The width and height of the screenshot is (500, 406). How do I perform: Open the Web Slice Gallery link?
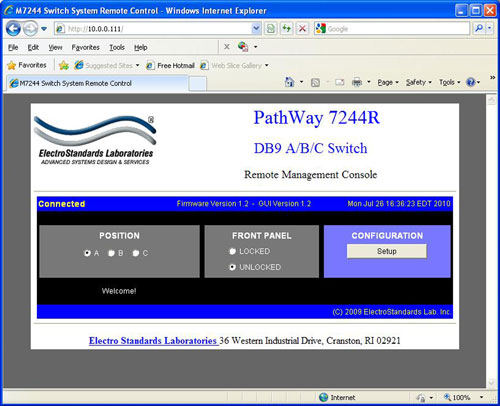[231, 65]
